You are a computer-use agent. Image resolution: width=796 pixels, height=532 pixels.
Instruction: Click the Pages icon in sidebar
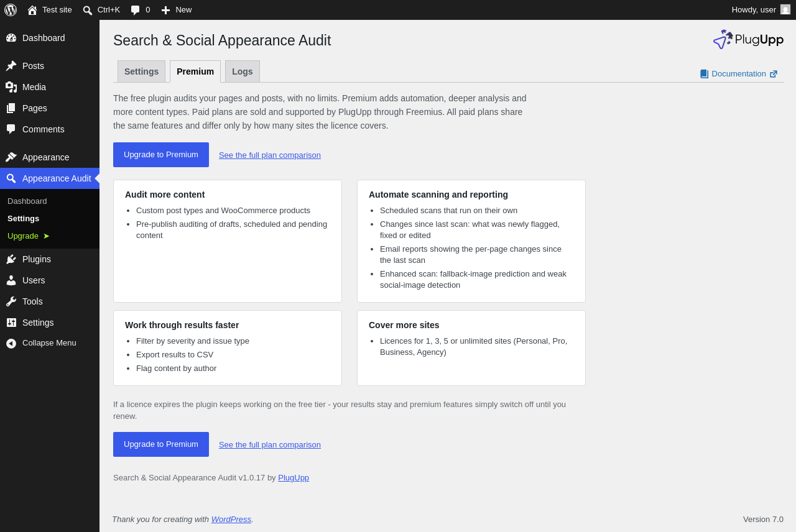(11, 108)
